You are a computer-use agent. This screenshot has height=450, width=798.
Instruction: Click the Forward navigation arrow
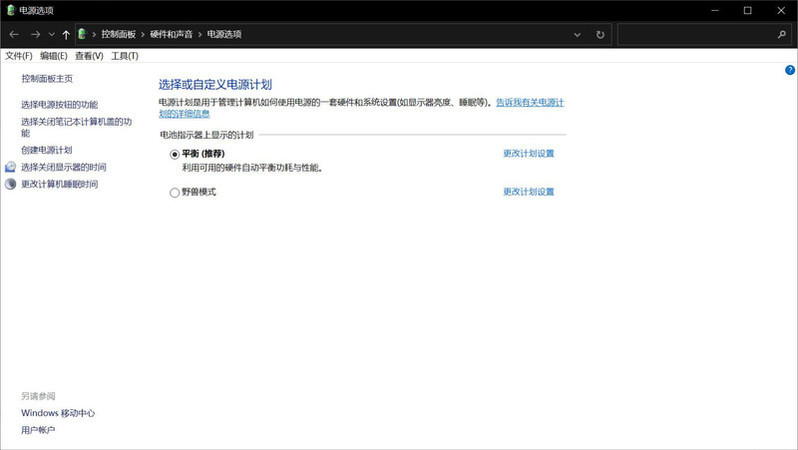point(36,34)
